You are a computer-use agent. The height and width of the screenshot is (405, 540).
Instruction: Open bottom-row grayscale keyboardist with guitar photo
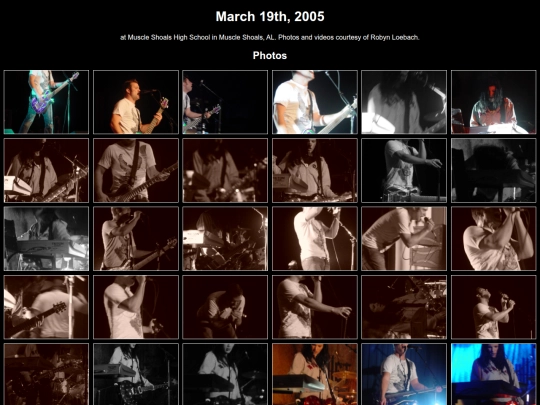coord(136,374)
